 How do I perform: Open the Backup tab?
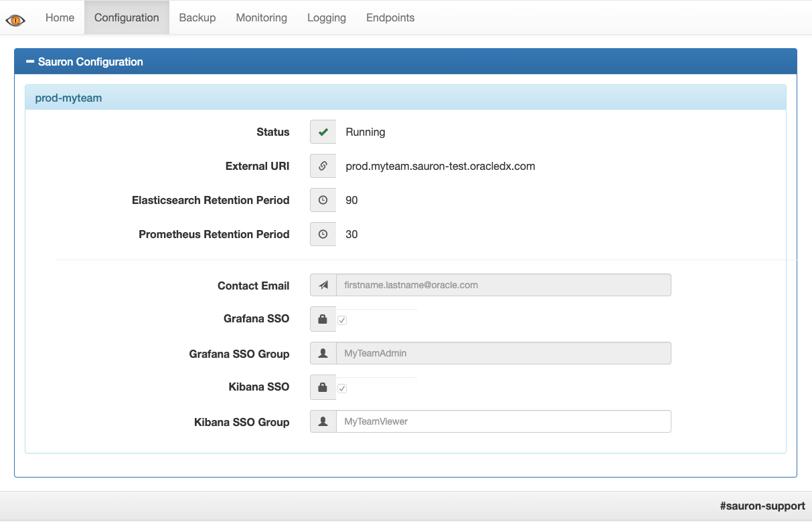197,18
